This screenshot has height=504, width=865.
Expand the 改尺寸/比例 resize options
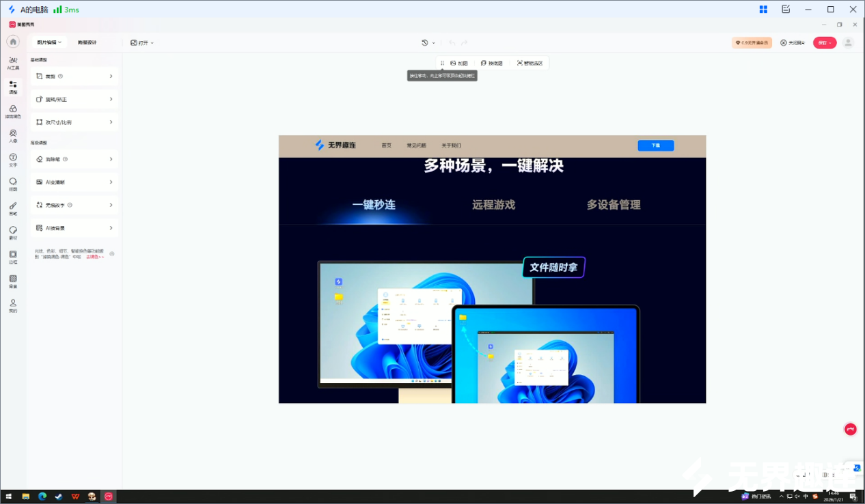[x=74, y=122]
